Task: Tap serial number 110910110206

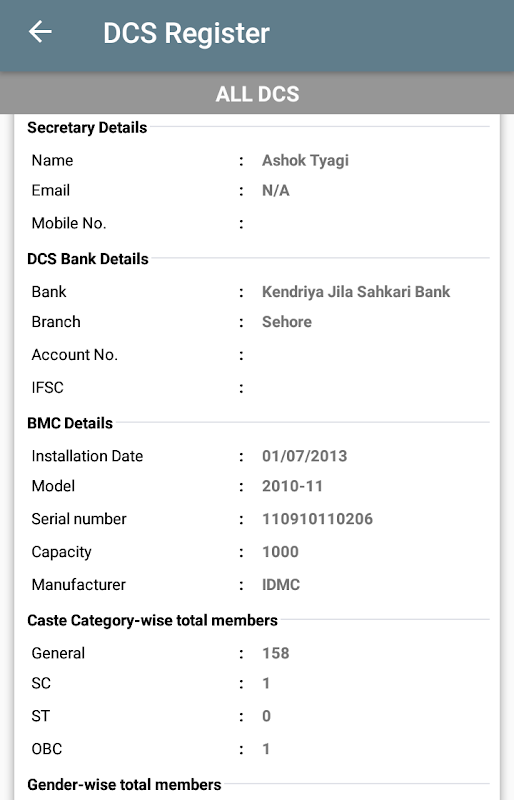Action: tap(317, 519)
